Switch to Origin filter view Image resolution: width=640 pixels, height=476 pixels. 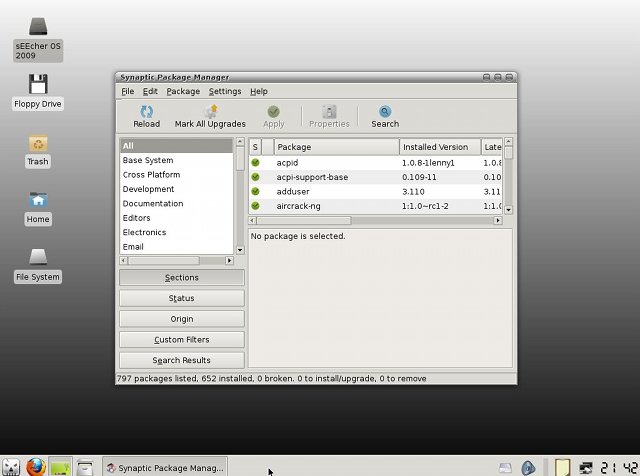[182, 319]
